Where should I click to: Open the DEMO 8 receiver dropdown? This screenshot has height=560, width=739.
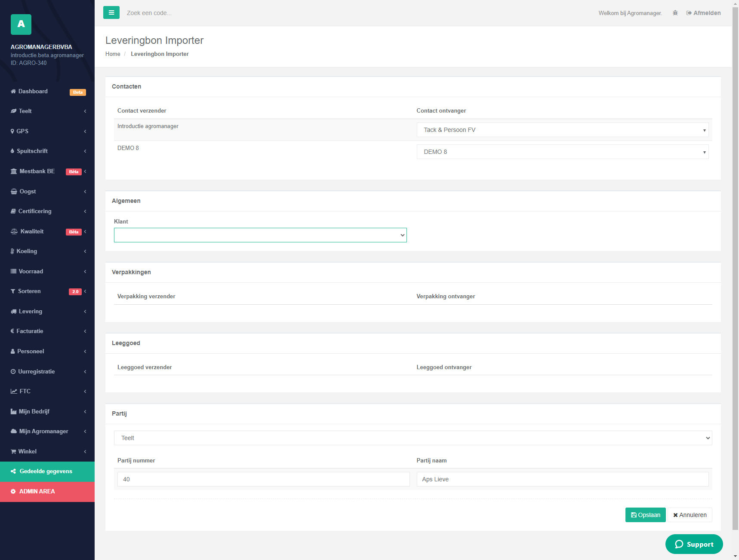pos(562,151)
